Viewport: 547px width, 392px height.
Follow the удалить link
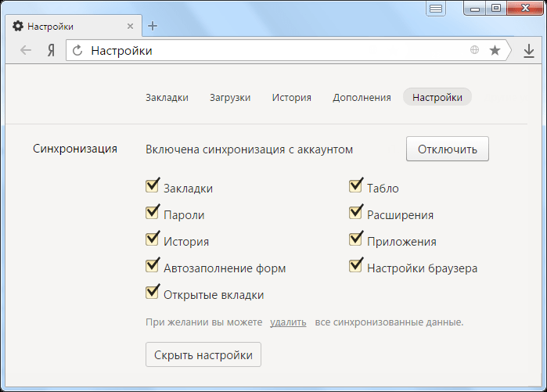[288, 322]
